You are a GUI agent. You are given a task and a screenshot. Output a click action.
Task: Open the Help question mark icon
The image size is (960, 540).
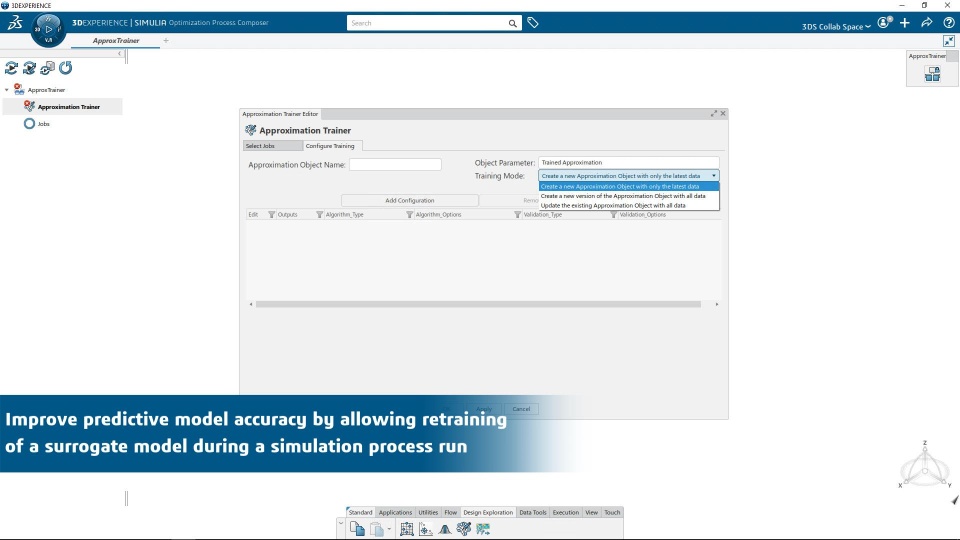point(948,23)
